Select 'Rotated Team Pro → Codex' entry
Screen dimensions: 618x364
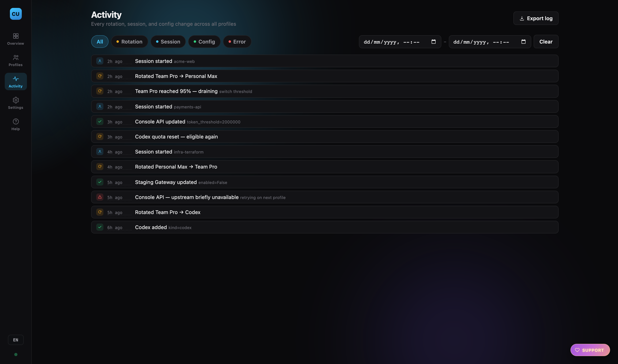168,212
